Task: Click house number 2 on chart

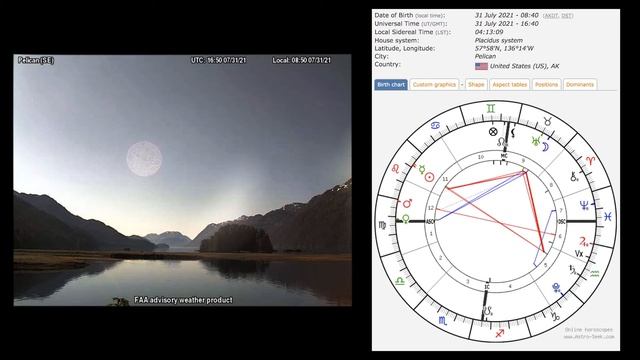Action: point(440,258)
